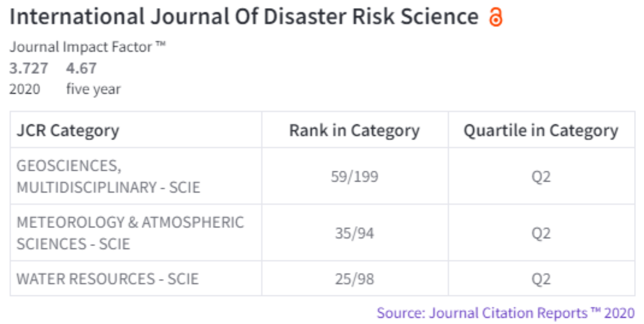Click the orange open access icon
This screenshot has height=324, width=644.
click(496, 17)
